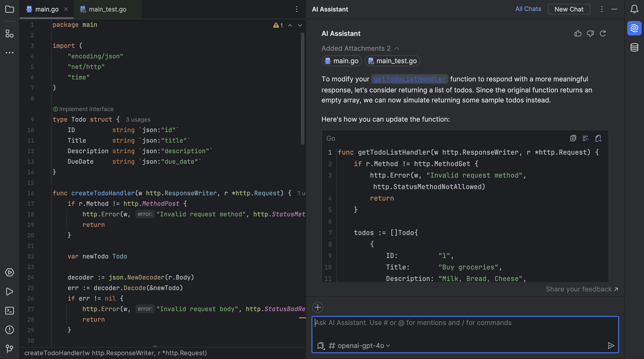The width and height of the screenshot is (644, 359).
Task: Open the Structure tool window icon
Action: [x=10, y=34]
